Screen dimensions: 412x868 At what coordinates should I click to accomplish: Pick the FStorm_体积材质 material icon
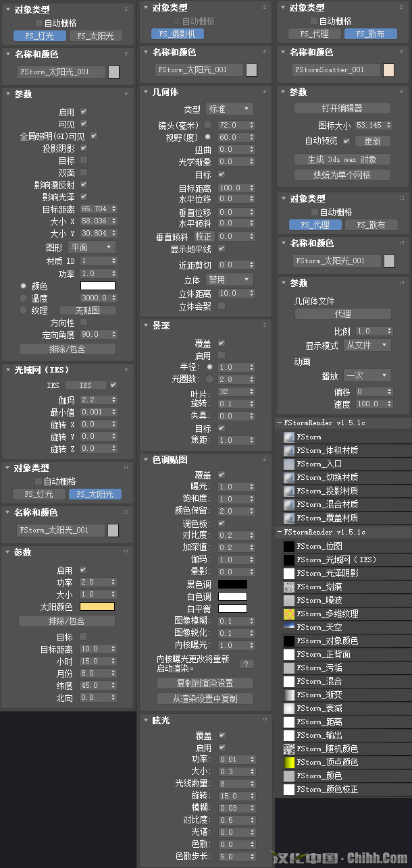click(x=288, y=451)
